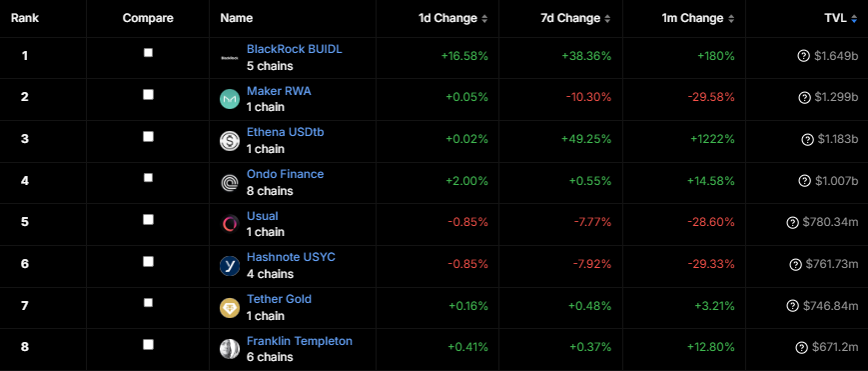Screen dimensions: 868x371
Task: Sort by the 7d Change column arrows
Action: (608, 19)
